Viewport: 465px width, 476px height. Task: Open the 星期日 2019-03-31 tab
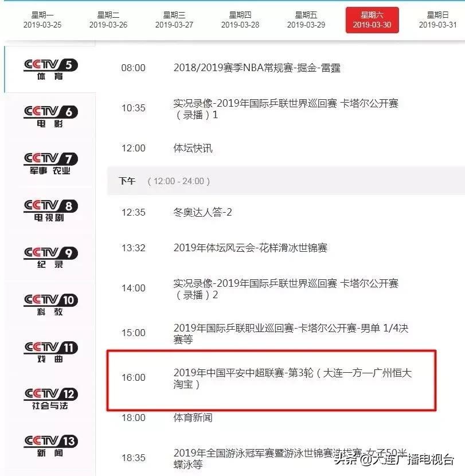437,20
